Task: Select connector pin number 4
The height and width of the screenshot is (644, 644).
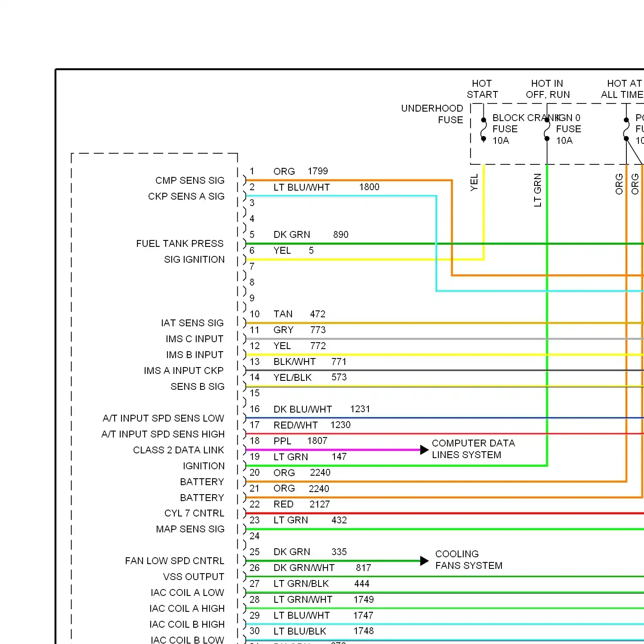Action: coord(252,219)
